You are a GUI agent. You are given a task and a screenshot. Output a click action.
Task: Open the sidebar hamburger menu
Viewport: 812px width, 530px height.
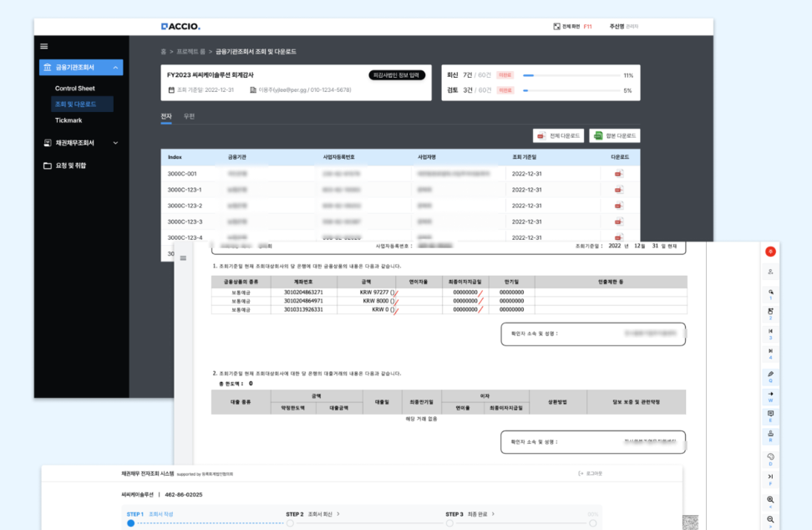pos(43,46)
